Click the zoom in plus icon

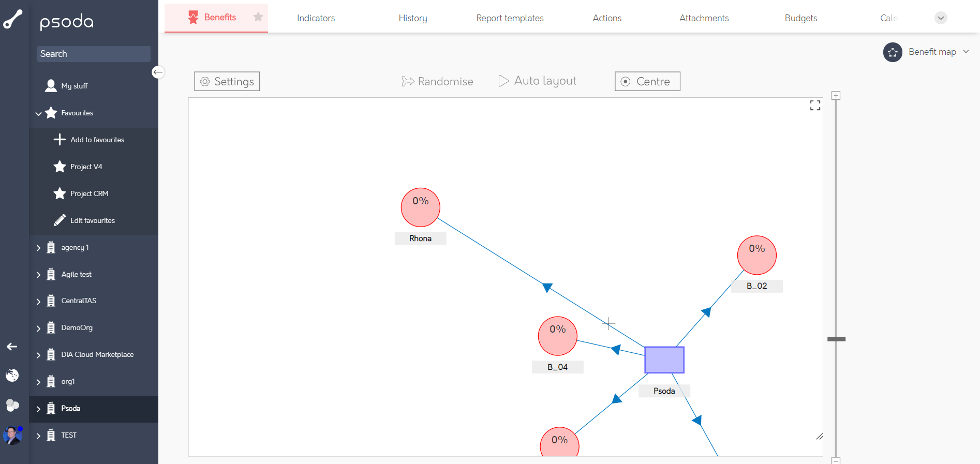pyautogui.click(x=836, y=96)
